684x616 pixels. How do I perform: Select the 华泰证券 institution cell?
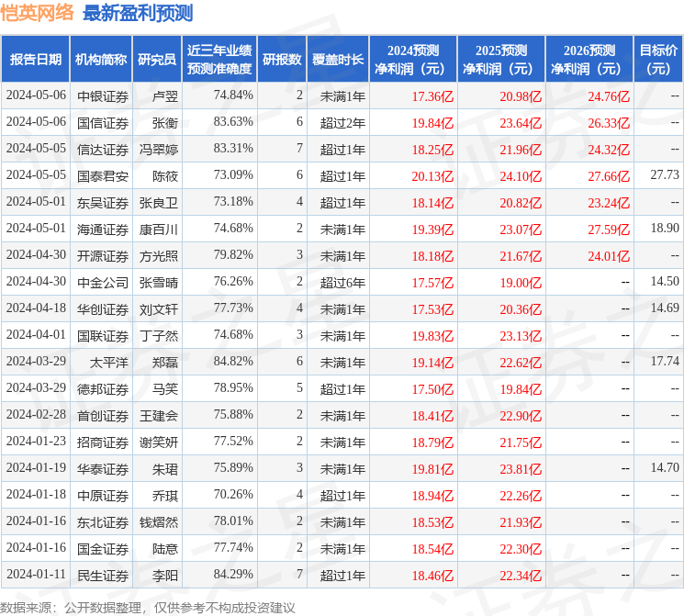pos(103,469)
